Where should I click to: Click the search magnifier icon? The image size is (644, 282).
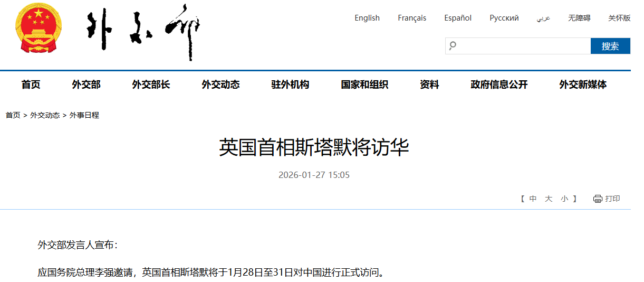[x=453, y=46]
